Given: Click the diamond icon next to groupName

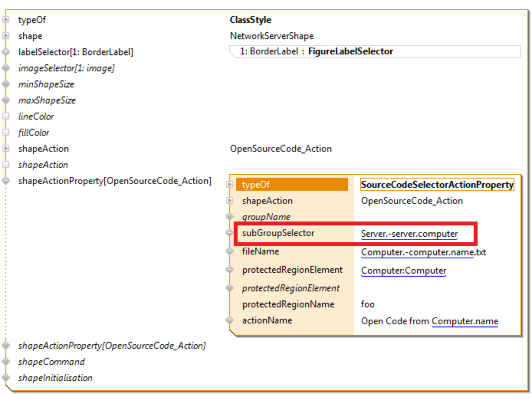Looking at the screenshot, I should click(230, 217).
